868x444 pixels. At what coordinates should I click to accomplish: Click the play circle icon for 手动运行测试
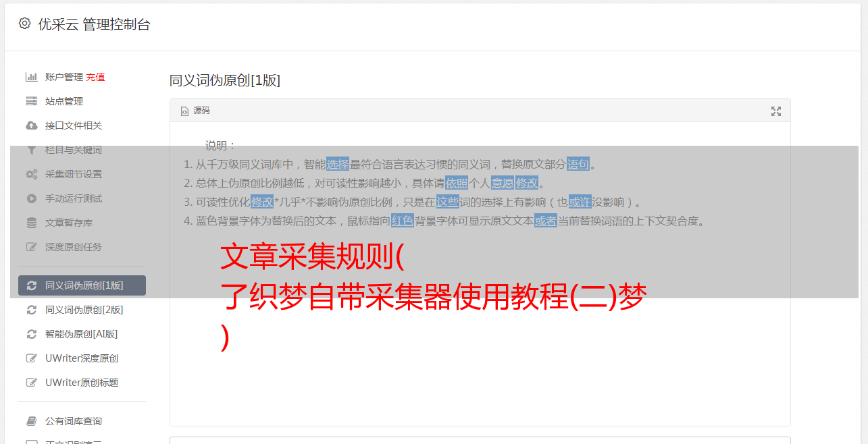click(x=31, y=198)
